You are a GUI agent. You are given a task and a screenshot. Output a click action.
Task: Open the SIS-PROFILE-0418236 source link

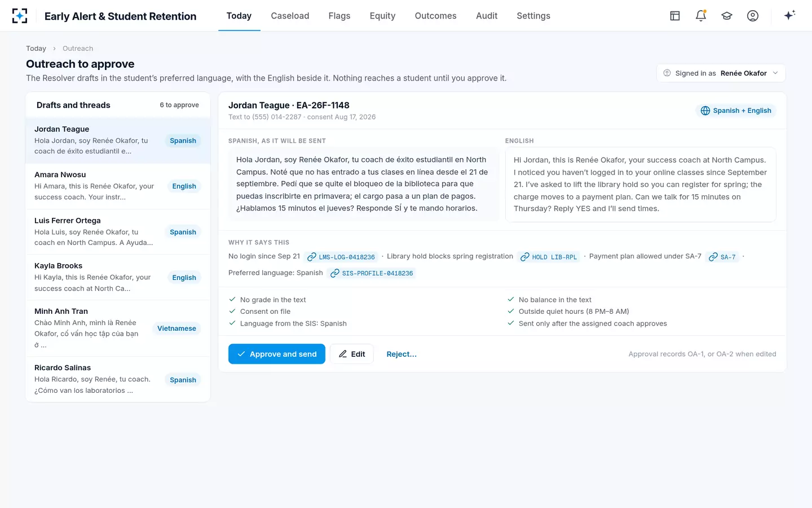(x=372, y=273)
